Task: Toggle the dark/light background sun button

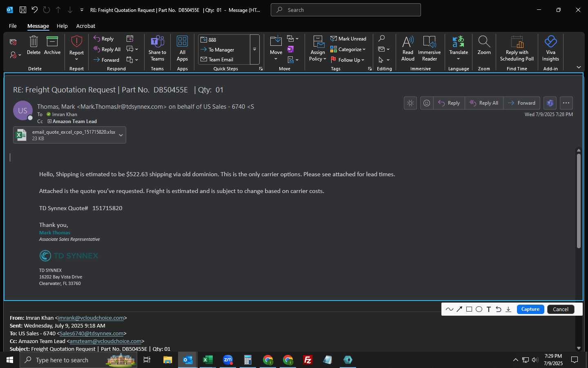Action: click(x=410, y=103)
